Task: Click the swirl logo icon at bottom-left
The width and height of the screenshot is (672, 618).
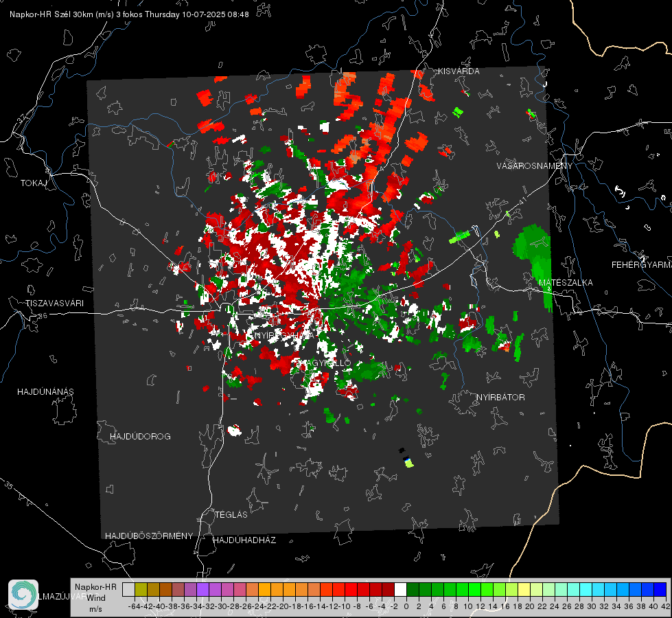Action: click(x=23, y=595)
